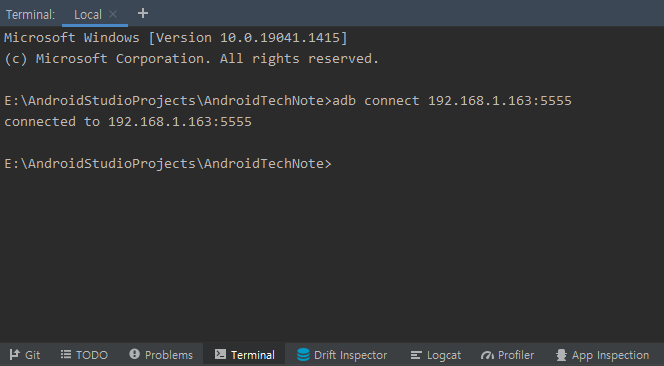The width and height of the screenshot is (664, 366).
Task: Click the 'connected to 192.168.1.163:5555' output line
Action: point(128,122)
